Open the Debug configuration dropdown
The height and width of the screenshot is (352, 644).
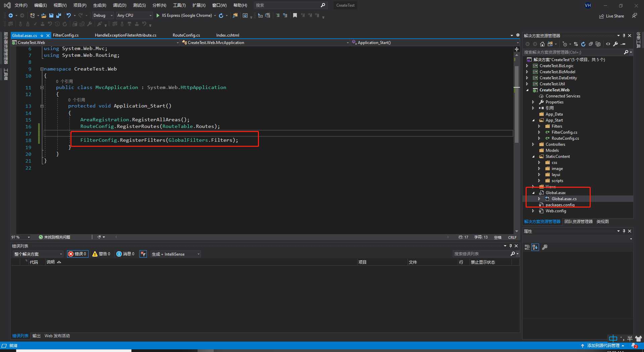point(103,15)
